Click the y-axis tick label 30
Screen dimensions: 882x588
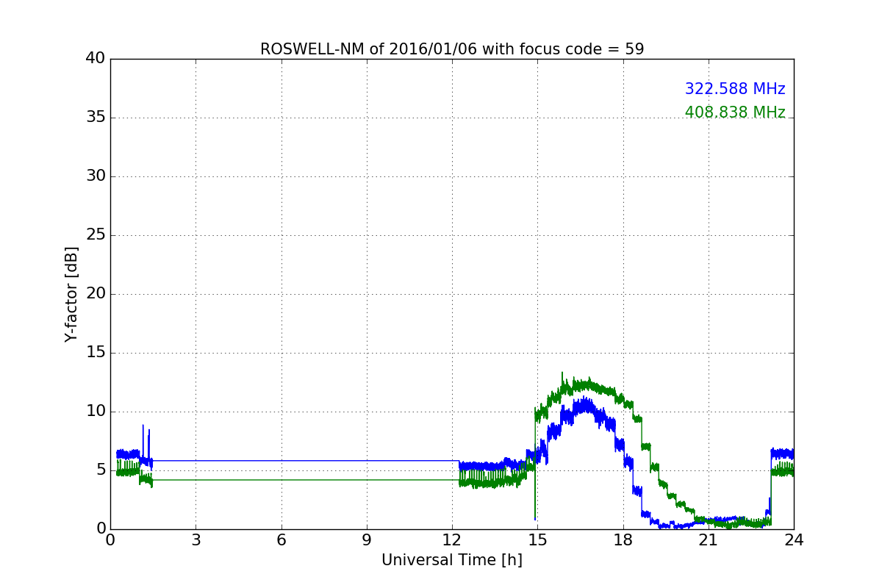click(96, 176)
